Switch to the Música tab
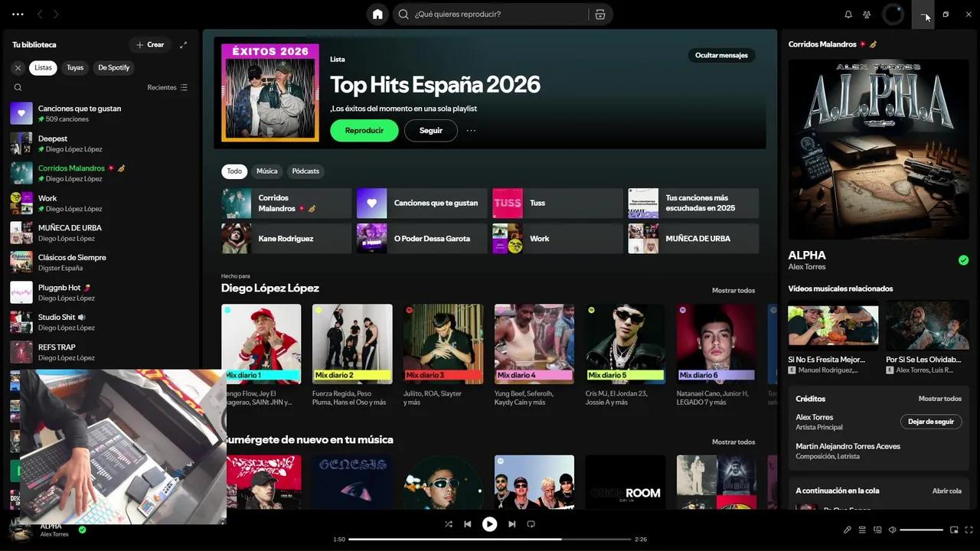 tap(267, 171)
